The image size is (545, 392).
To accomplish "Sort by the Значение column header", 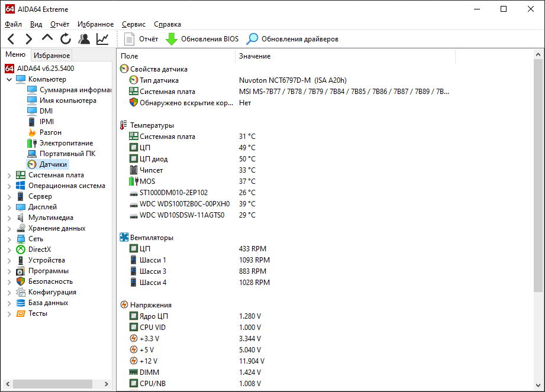I will tap(345, 56).
